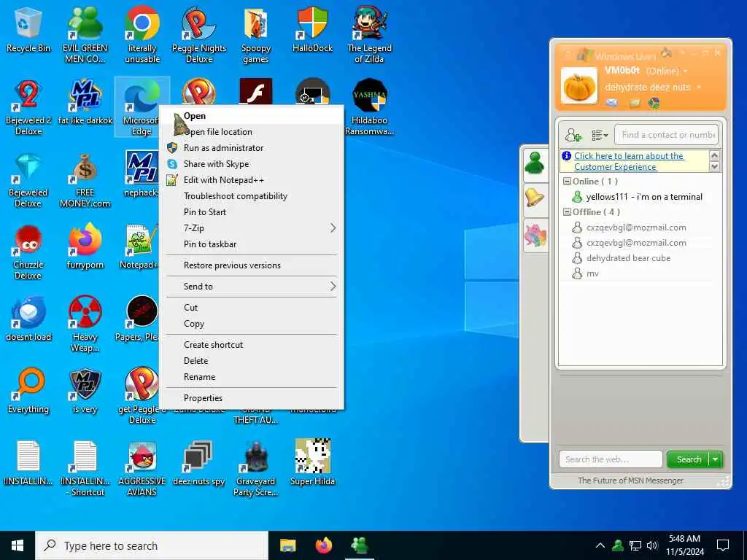Viewport: 747px width, 560px height.
Task: Show hidden system tray icons chevron
Action: [x=600, y=545]
